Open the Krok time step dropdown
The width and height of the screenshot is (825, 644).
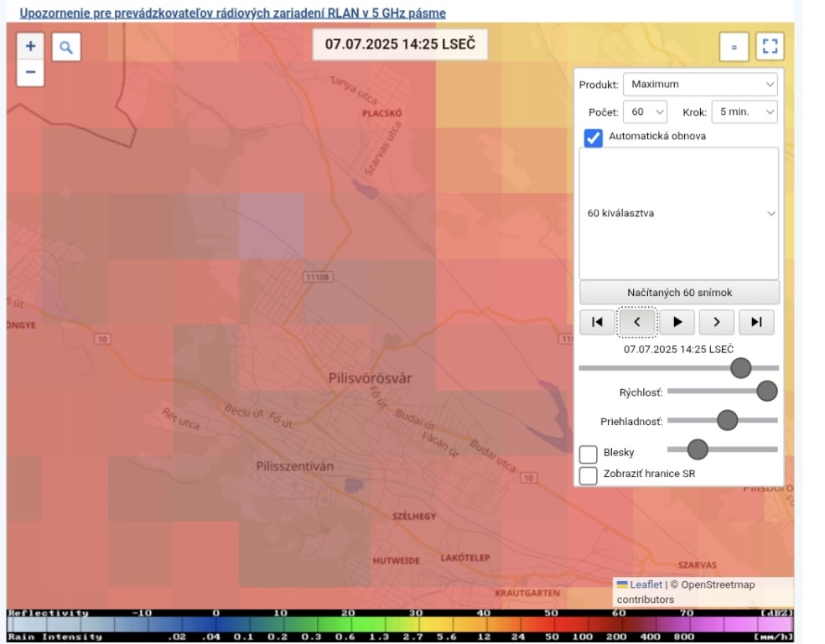[x=745, y=112]
